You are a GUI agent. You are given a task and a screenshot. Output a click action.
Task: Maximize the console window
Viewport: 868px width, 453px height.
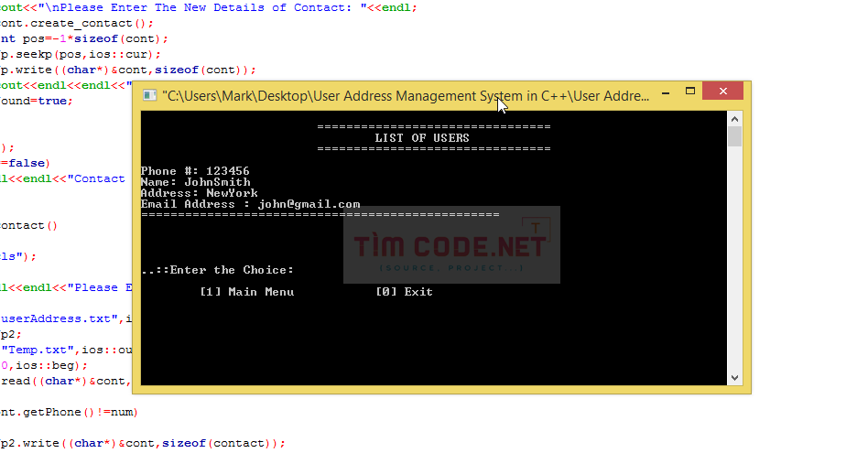point(689,92)
